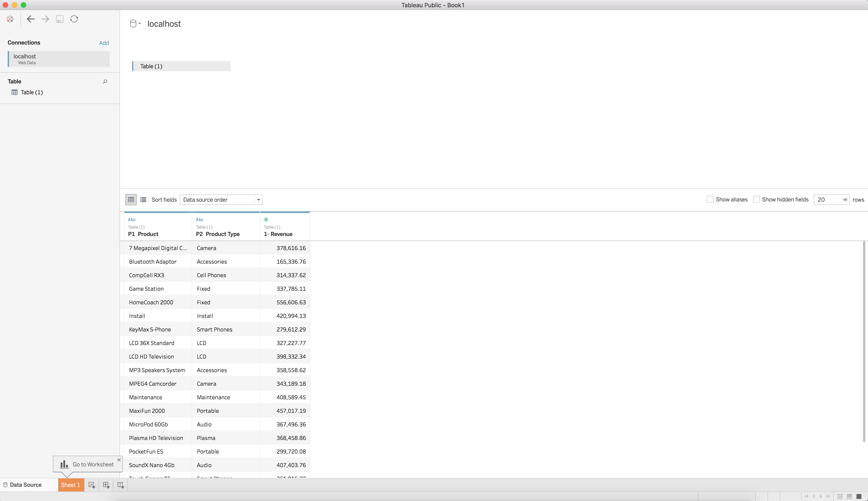Switch to metadata list view

pos(143,200)
